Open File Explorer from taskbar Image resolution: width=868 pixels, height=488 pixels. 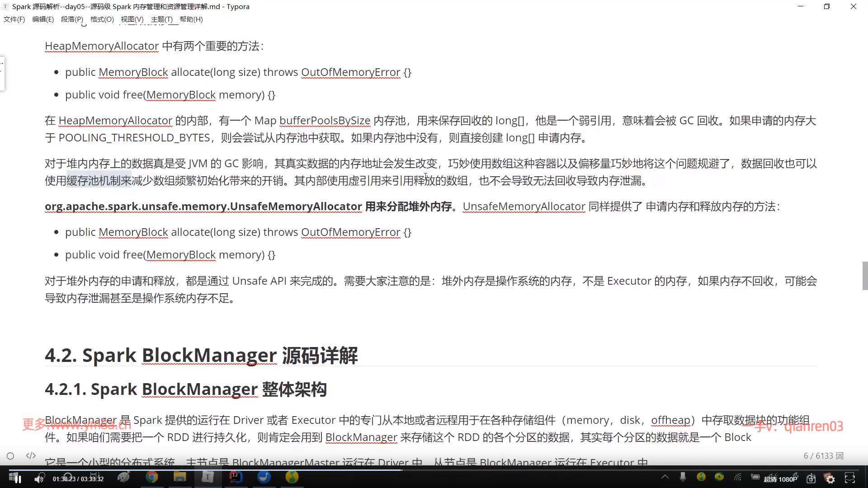click(x=179, y=477)
